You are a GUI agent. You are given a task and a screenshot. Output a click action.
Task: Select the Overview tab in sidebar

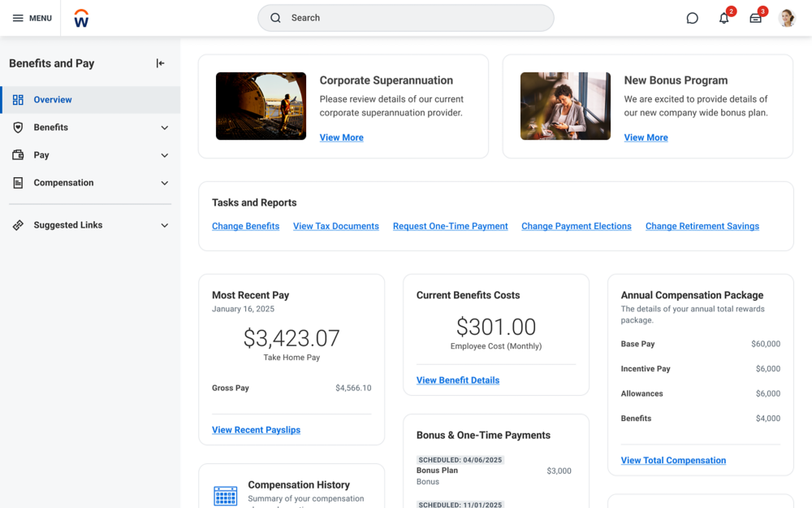[52, 98]
